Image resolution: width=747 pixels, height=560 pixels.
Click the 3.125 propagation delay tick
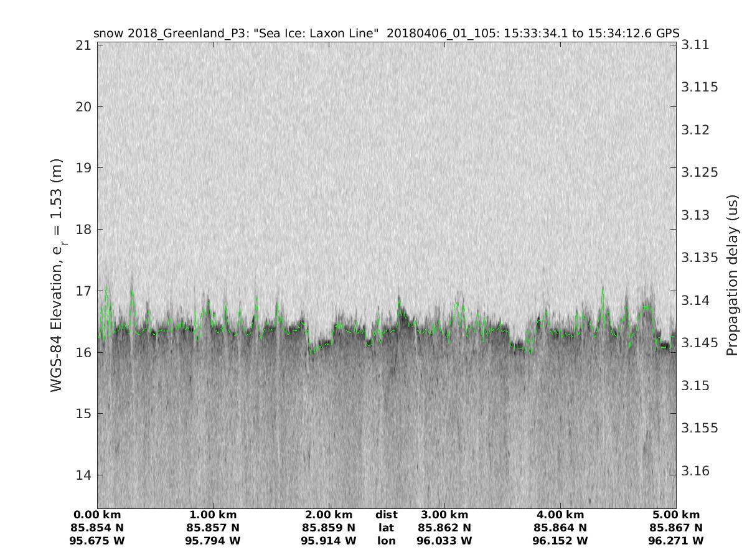point(700,172)
